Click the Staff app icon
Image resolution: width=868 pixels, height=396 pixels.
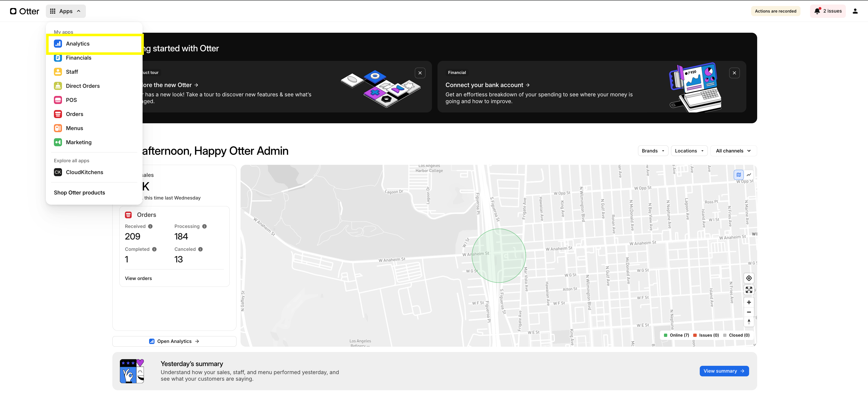click(x=58, y=72)
